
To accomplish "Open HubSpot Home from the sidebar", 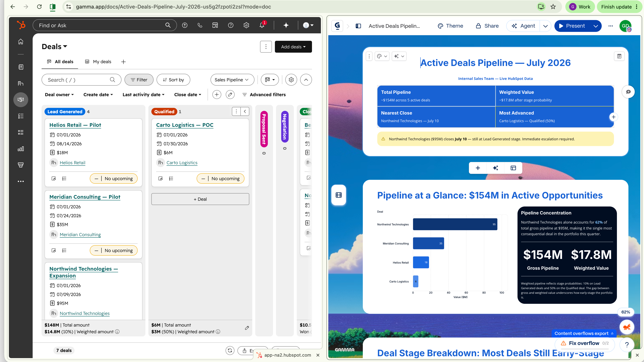I will 21,42.
